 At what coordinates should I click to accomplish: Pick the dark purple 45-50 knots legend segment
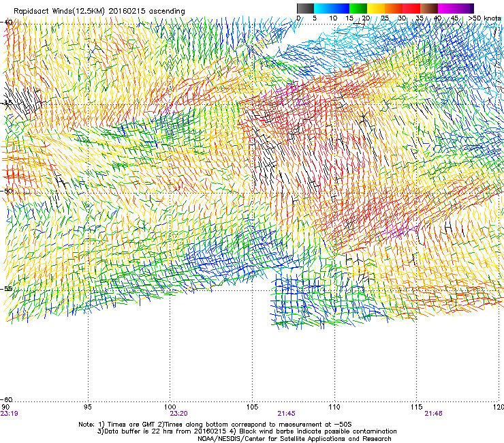(464, 8)
